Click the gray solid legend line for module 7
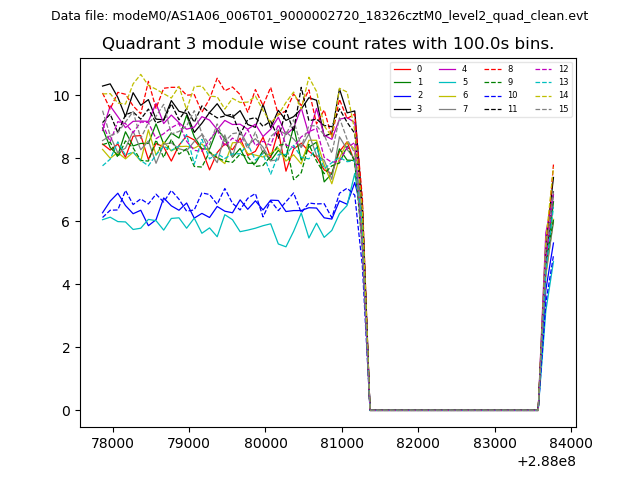640x480 pixels. click(x=448, y=108)
